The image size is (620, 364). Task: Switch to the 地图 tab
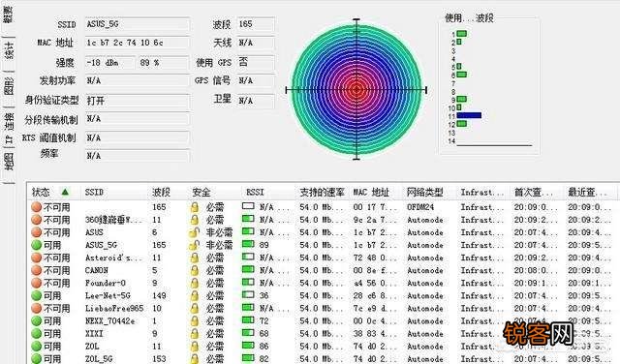(9, 162)
